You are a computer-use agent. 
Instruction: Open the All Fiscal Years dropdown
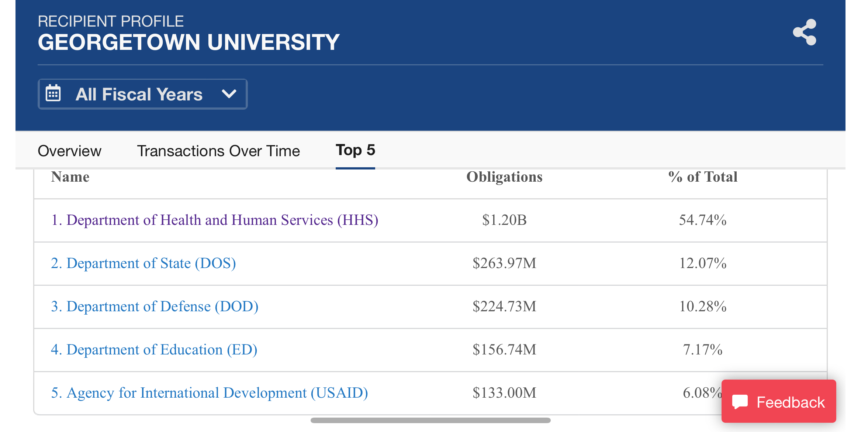[142, 94]
